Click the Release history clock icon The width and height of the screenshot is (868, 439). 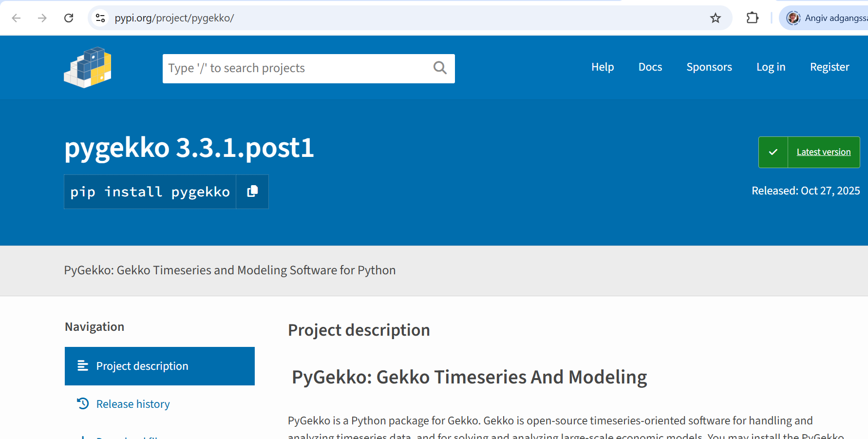pos(83,403)
